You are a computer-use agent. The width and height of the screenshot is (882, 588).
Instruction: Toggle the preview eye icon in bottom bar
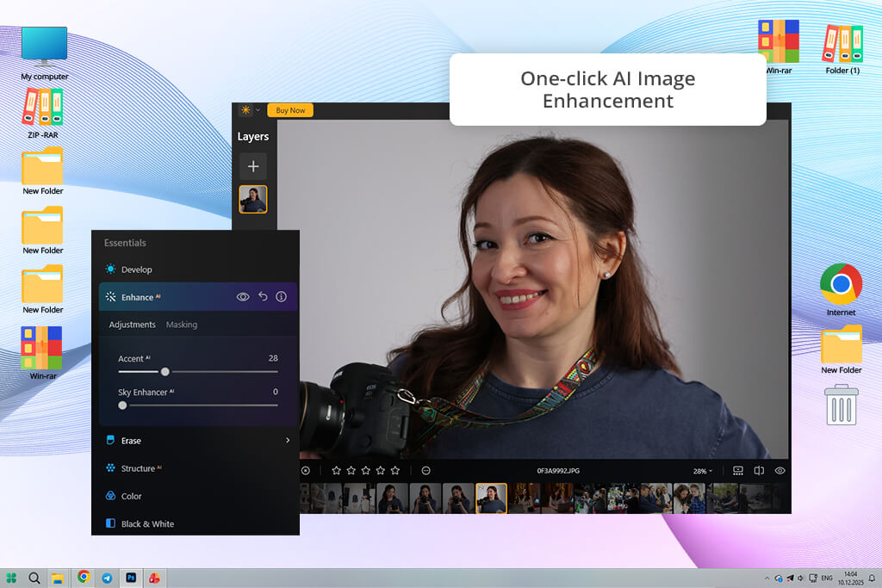click(780, 471)
